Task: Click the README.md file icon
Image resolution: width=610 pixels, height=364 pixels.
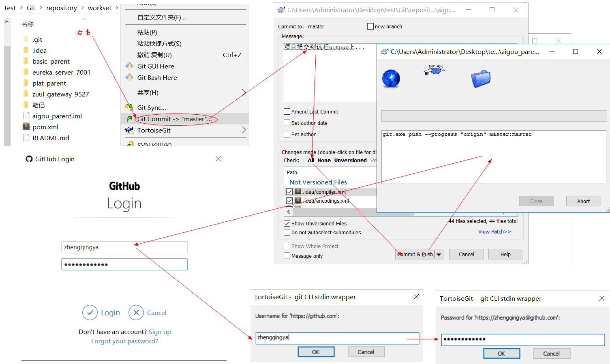Action: (26, 138)
